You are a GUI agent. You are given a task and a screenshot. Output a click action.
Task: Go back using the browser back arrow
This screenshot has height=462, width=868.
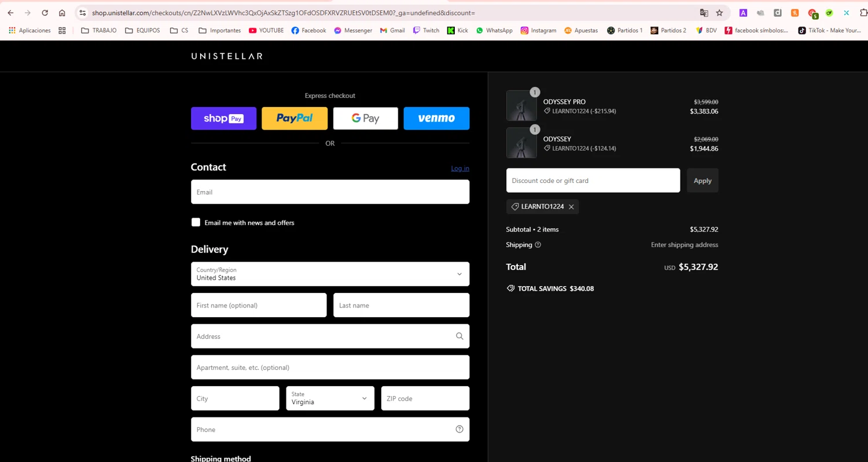(10, 13)
